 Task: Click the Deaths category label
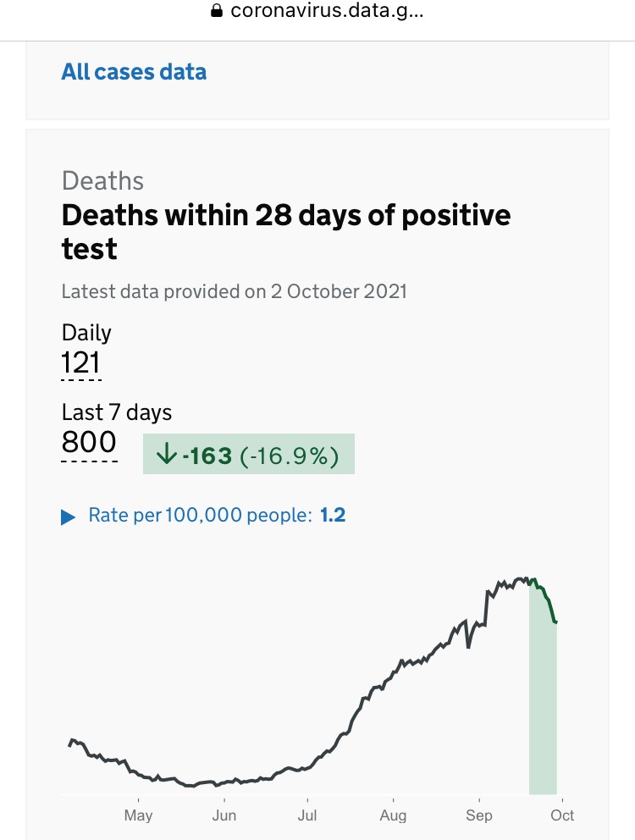(x=103, y=180)
